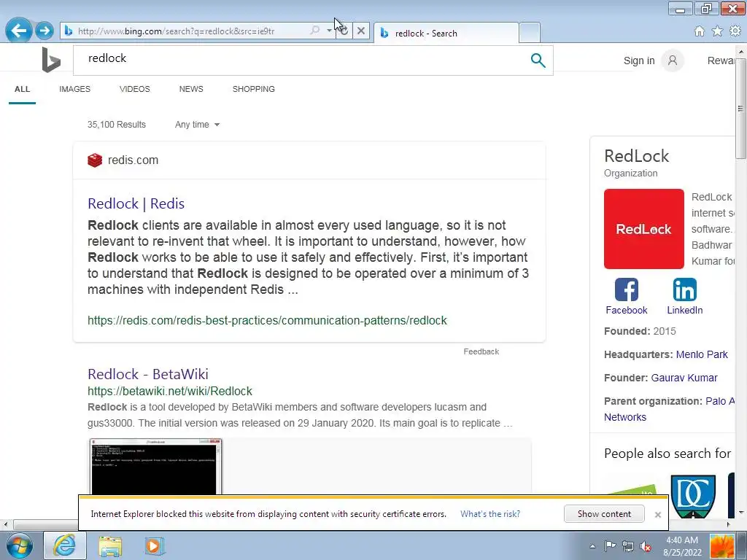Open IE Tools gear icon
This screenshot has width=747, height=560.
735,31
